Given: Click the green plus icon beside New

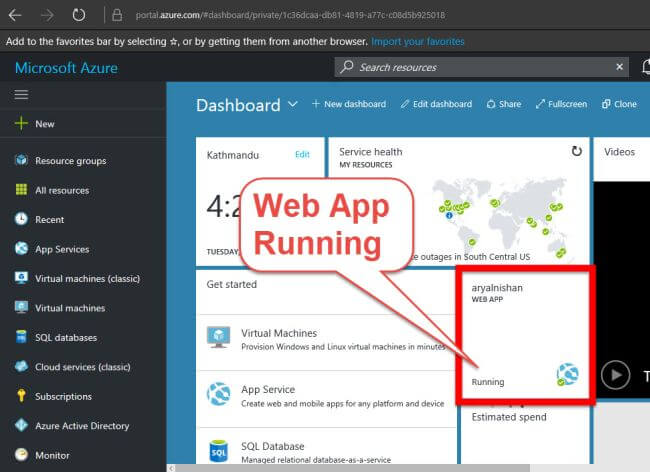Looking at the screenshot, I should (21, 123).
